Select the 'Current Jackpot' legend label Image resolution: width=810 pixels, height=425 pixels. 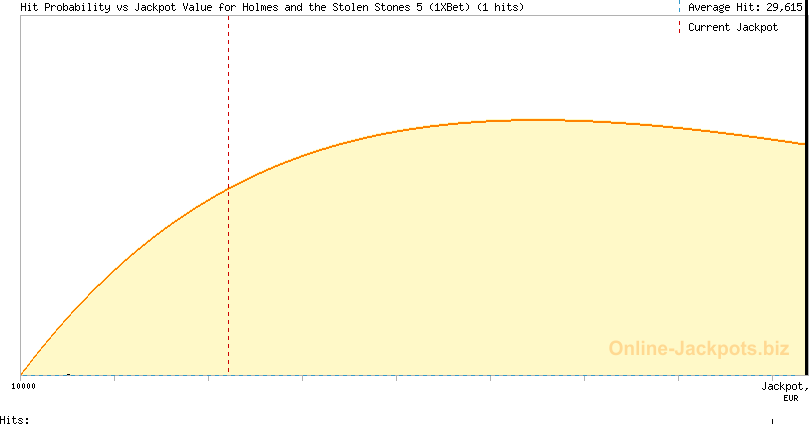732,27
